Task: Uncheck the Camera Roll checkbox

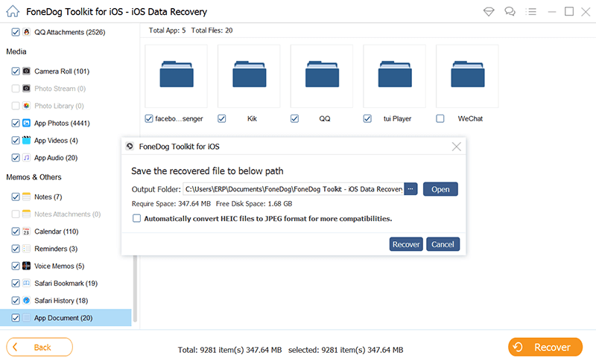Action: pos(16,71)
